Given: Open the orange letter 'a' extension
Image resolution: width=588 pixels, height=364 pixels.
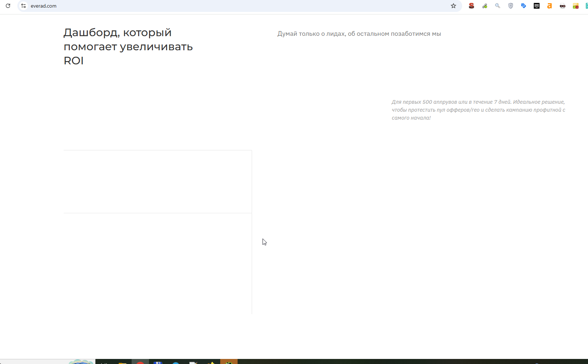Looking at the screenshot, I should tap(550, 6).
